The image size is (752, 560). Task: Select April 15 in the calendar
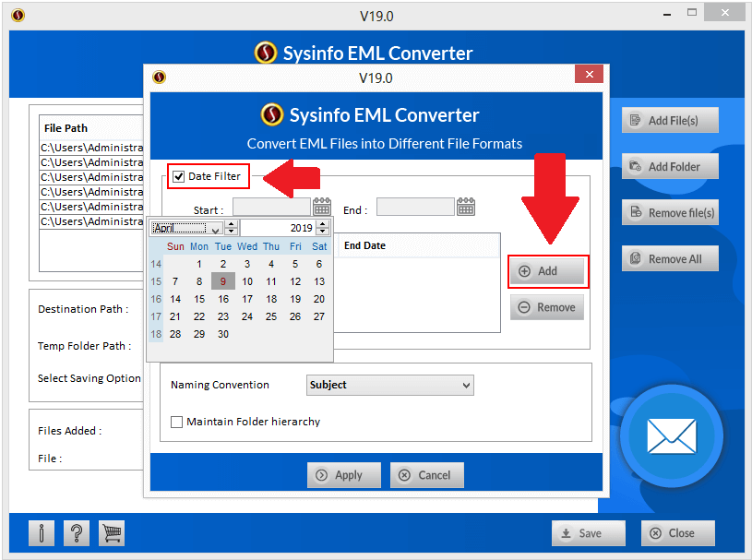(199, 299)
